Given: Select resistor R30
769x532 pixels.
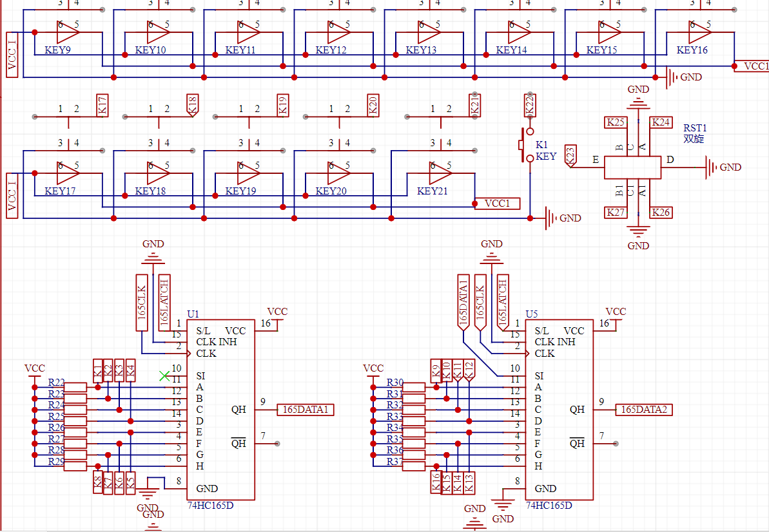Looking at the screenshot, I should (414, 388).
